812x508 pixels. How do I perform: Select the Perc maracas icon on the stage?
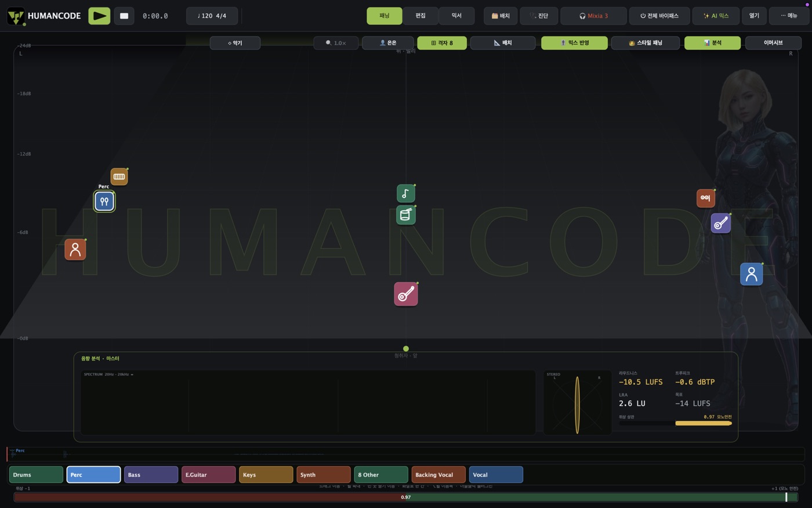click(104, 201)
